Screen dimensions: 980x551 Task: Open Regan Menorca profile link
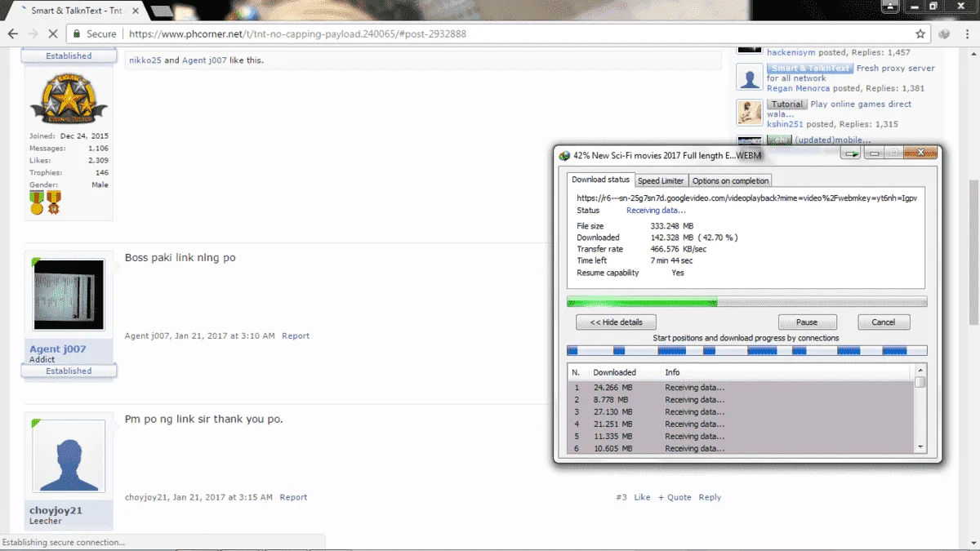click(x=799, y=88)
